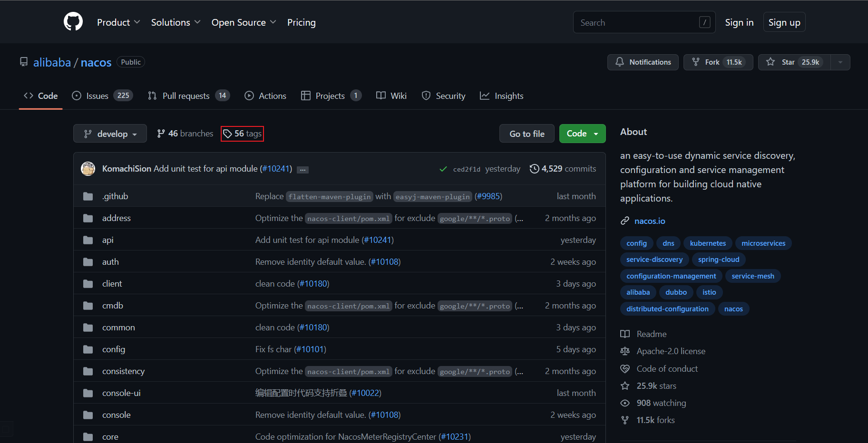The image size is (868, 443).
Task: Open the api folder
Action: pyautogui.click(x=108, y=240)
